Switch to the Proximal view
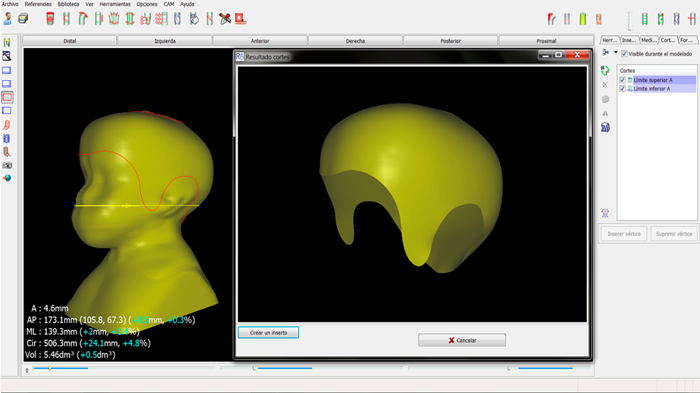The image size is (700, 393). 546,41
